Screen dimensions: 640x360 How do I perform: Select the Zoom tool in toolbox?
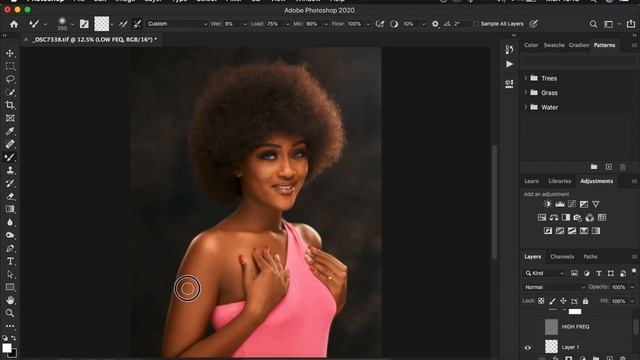point(10,313)
